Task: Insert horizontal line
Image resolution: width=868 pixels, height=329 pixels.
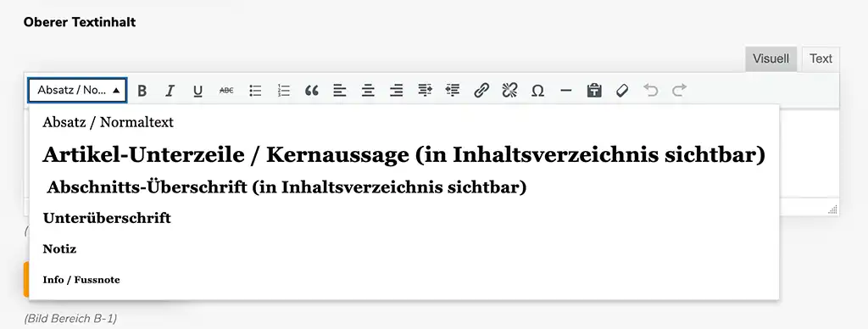Action: click(x=565, y=90)
